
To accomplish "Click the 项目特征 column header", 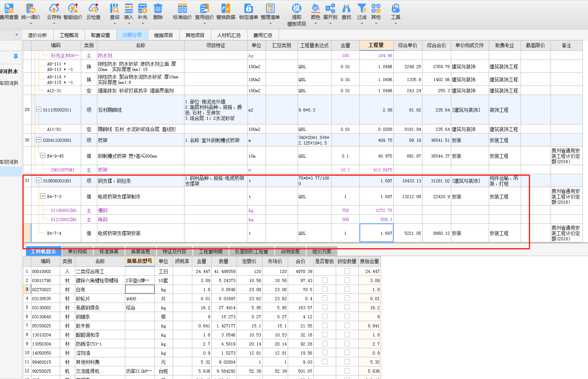I will (216, 45).
